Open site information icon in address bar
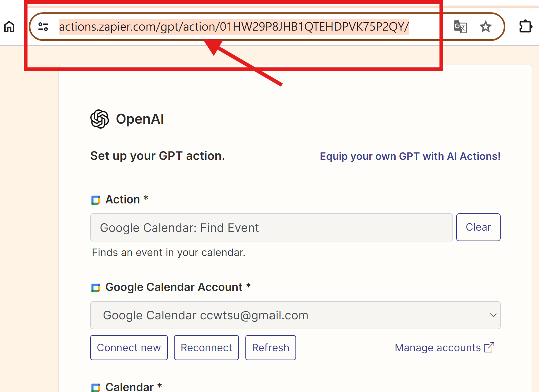 [x=43, y=27]
